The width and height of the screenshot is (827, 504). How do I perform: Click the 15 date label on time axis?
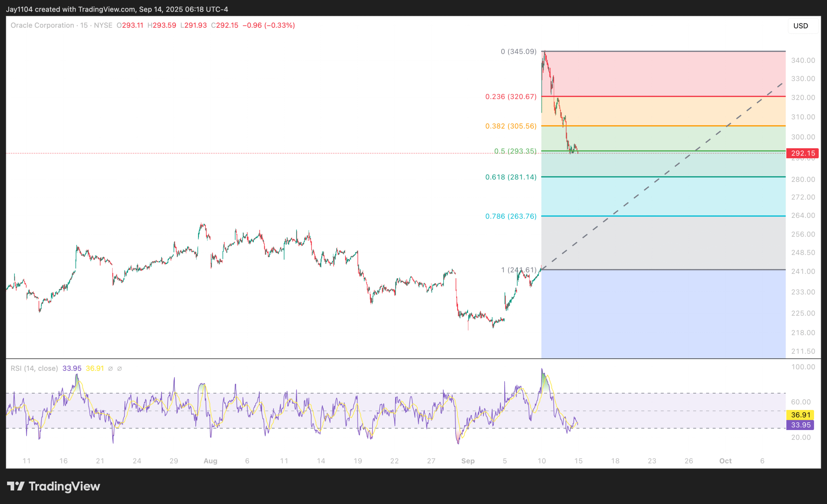pos(578,461)
